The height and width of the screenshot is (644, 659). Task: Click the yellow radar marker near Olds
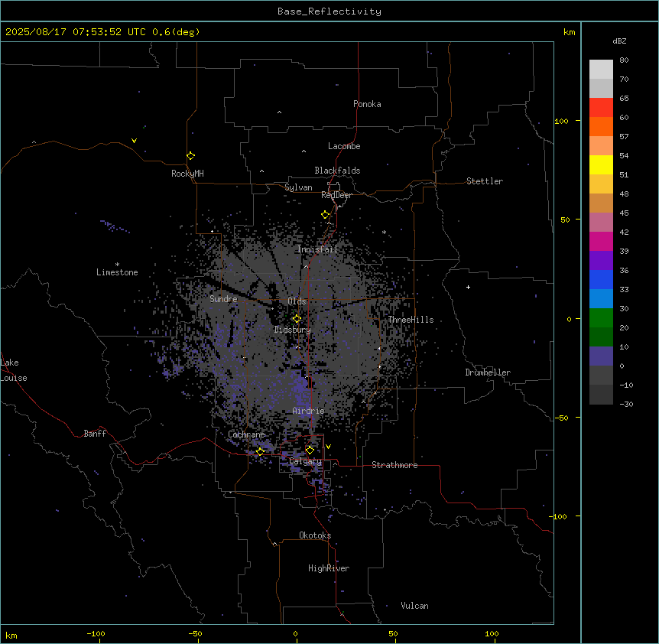[x=297, y=319]
